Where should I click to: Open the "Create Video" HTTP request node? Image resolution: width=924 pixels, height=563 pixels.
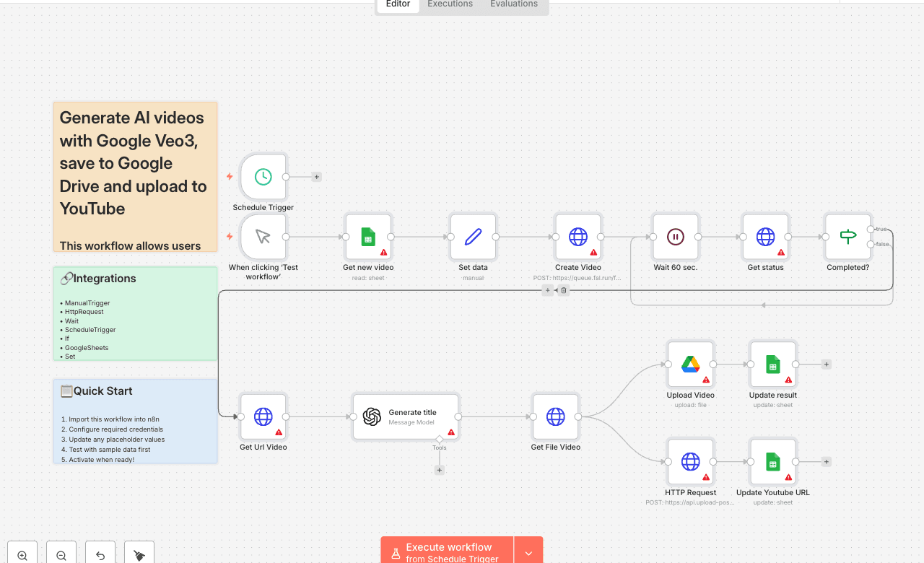tap(577, 237)
